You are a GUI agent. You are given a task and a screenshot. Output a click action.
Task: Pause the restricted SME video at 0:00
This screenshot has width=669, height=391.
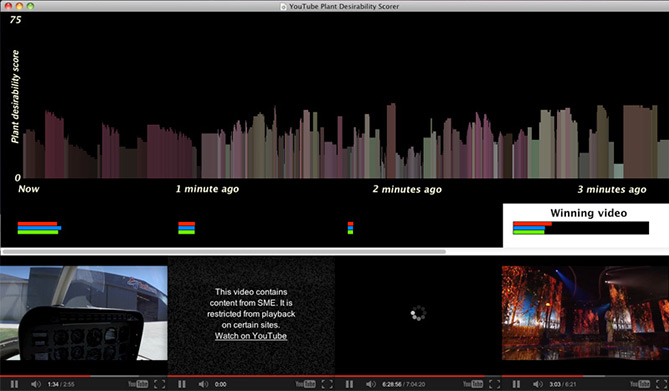click(182, 384)
